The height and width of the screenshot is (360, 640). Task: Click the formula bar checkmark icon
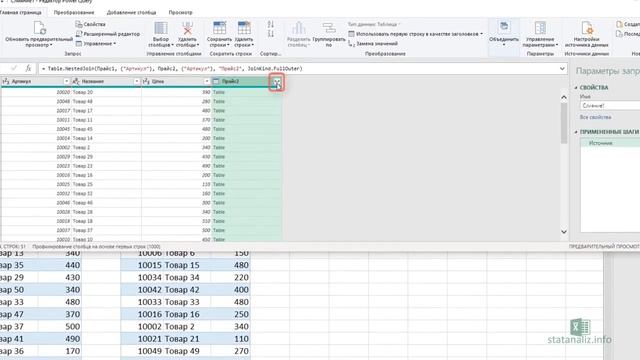(14, 68)
